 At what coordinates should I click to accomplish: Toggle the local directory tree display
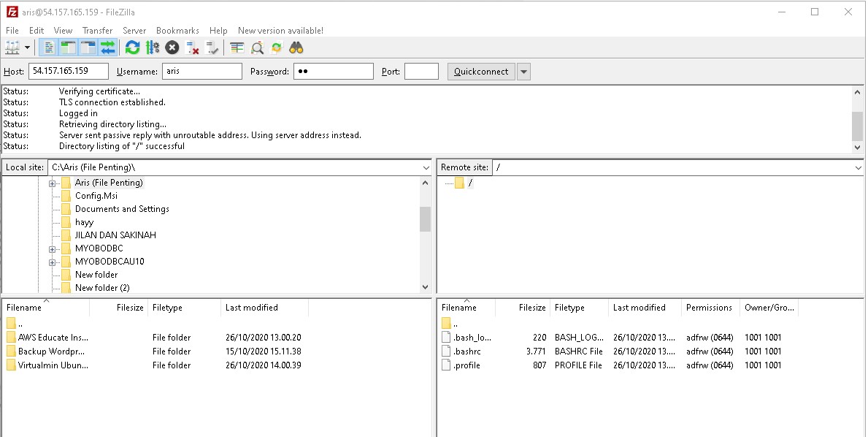(x=68, y=48)
